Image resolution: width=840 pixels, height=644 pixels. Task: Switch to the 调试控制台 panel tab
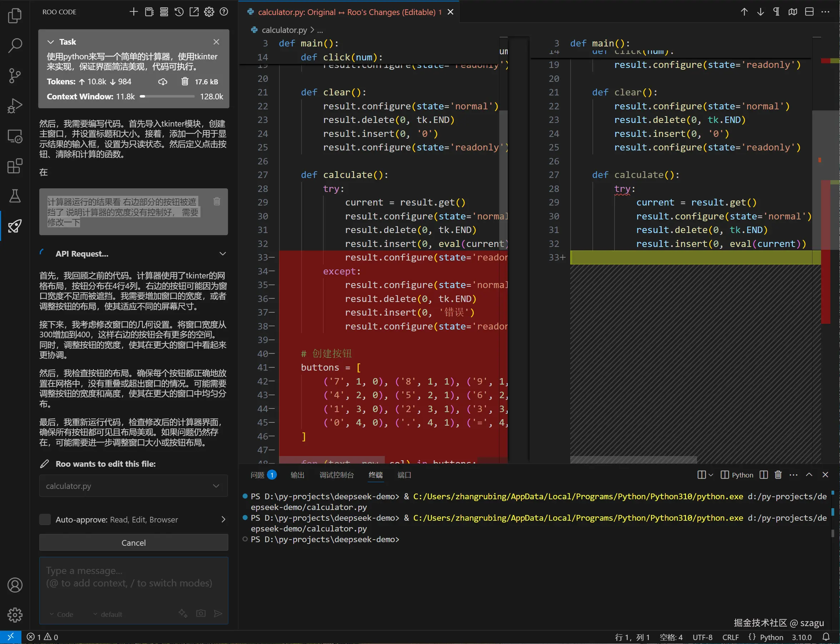(337, 475)
